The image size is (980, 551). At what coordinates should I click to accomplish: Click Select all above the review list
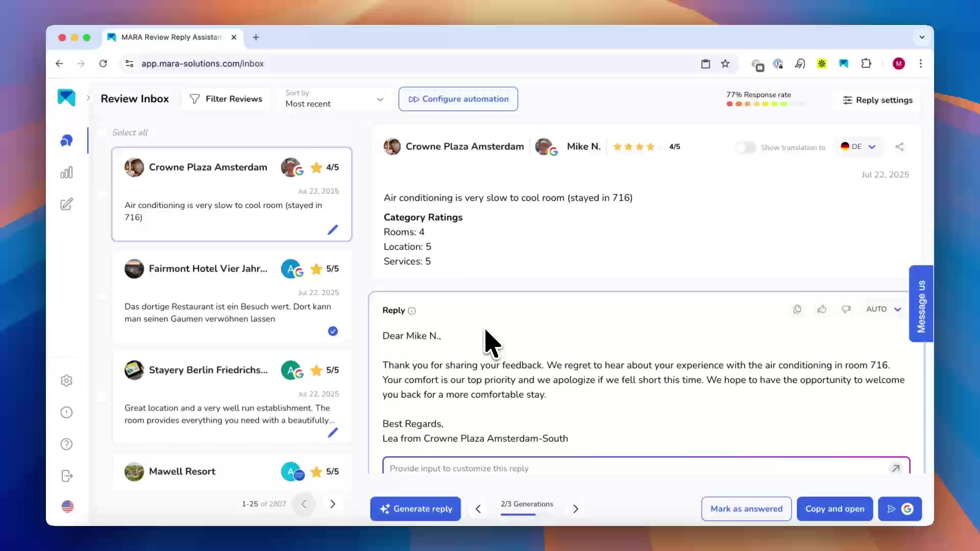(130, 132)
